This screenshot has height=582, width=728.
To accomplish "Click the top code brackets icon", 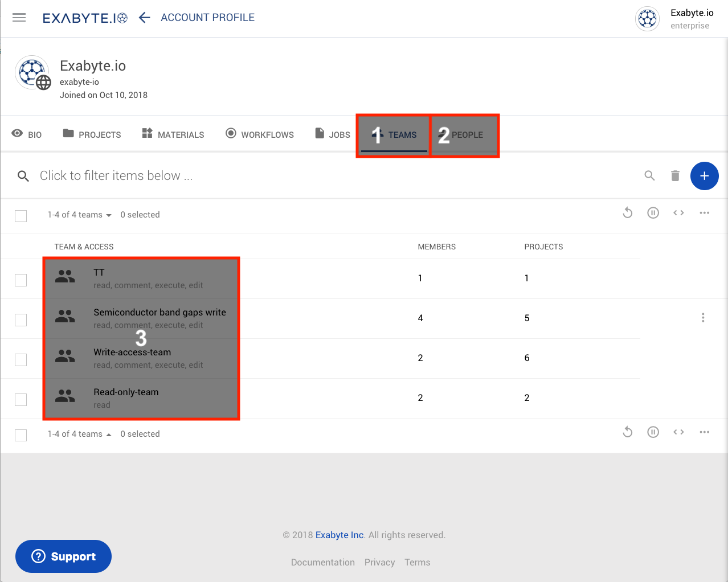I will (678, 213).
